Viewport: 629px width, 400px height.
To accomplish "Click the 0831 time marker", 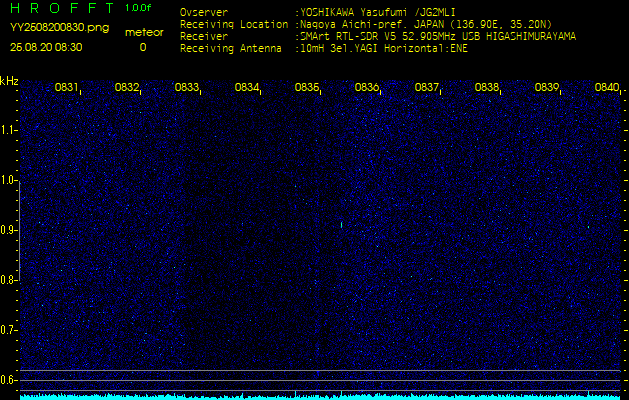I will coord(66,87).
